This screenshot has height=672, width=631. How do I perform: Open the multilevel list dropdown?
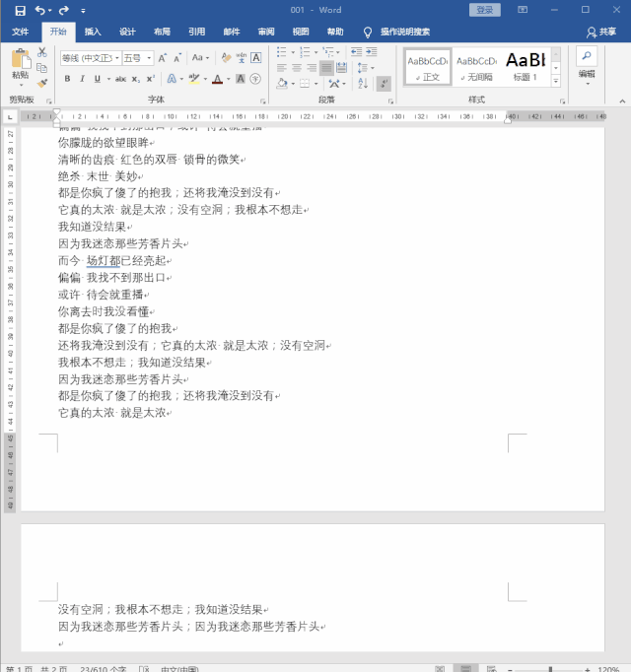point(338,52)
